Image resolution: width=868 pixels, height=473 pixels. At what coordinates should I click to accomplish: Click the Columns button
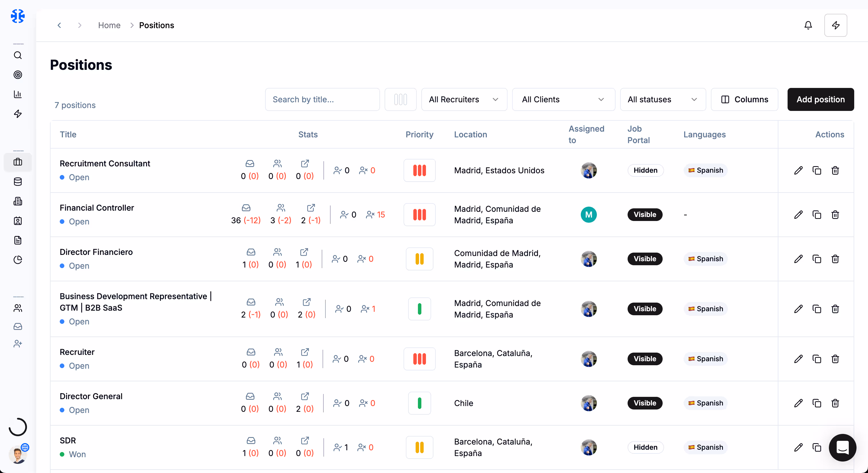click(744, 99)
